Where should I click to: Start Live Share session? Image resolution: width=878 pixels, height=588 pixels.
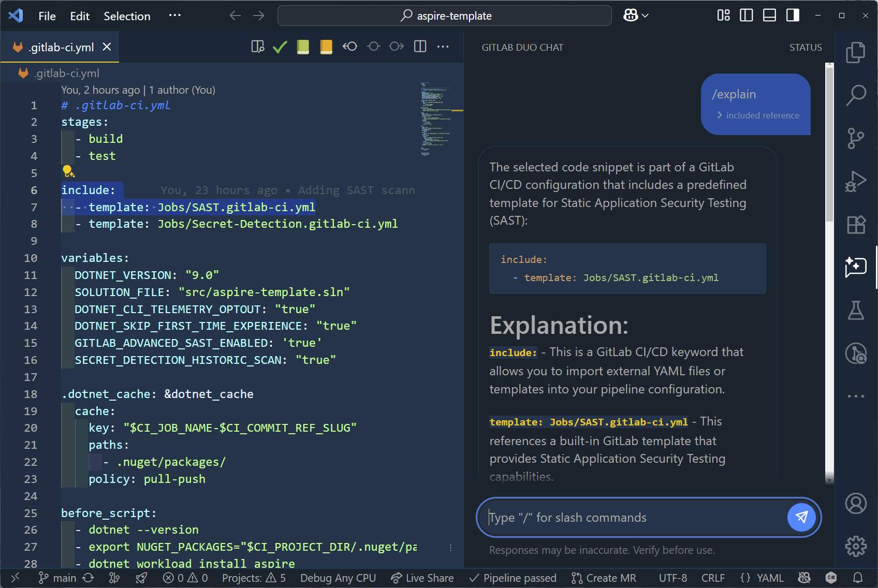[x=422, y=578]
